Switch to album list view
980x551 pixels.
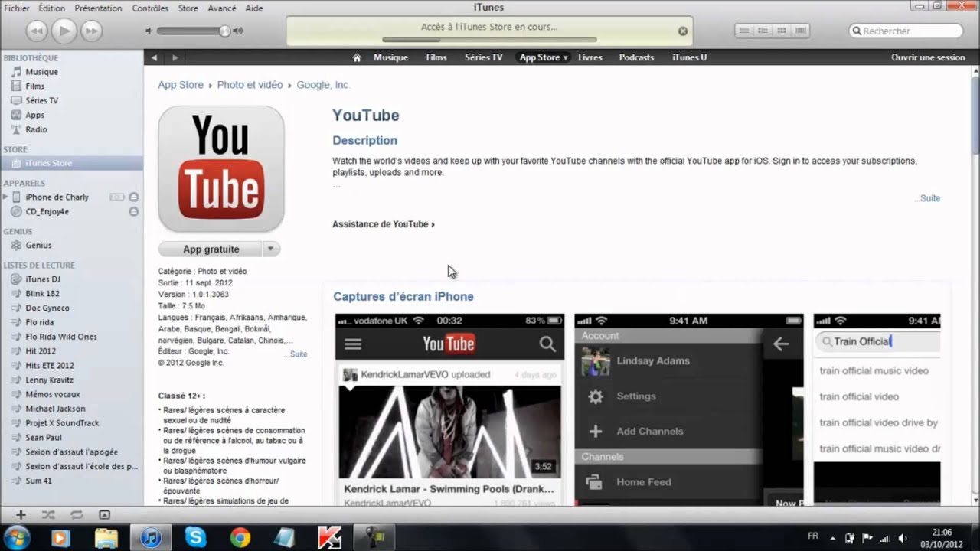point(763,31)
